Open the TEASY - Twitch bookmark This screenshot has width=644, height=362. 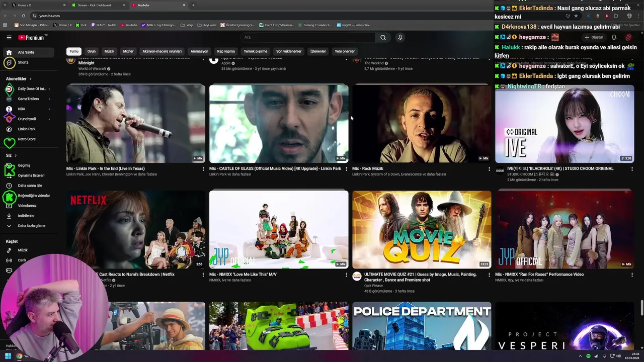pyautogui.click(x=104, y=25)
